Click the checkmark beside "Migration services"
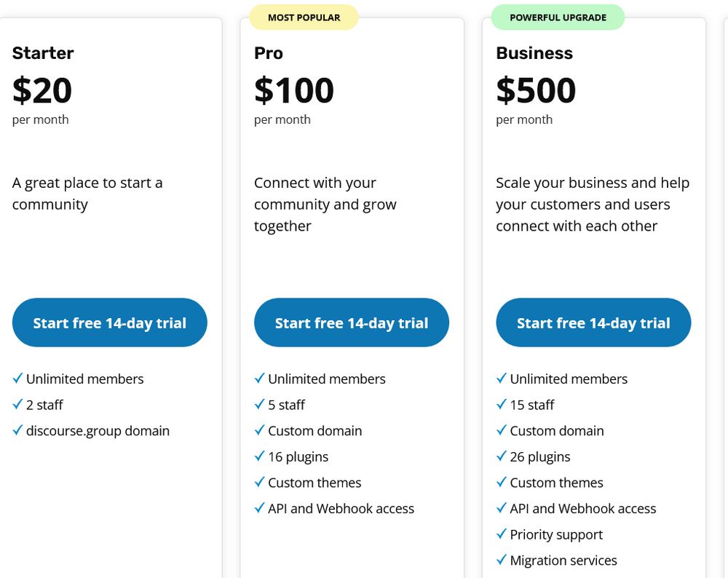The width and height of the screenshot is (728, 578). pos(501,560)
